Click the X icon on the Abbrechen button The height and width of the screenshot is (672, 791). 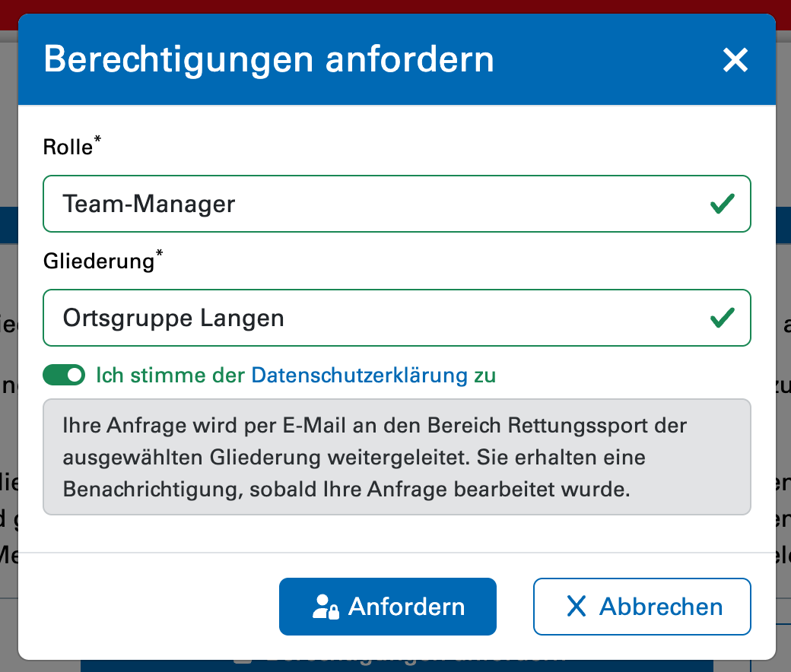577,607
